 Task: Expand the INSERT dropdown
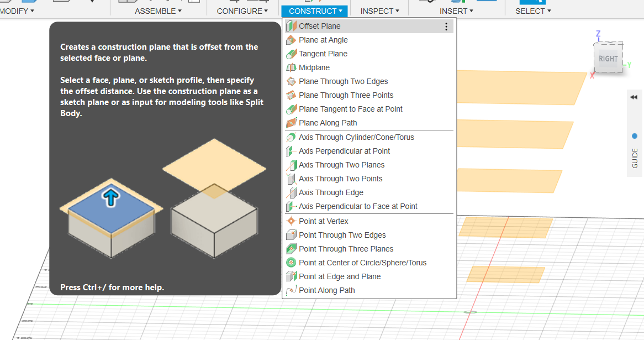456,11
